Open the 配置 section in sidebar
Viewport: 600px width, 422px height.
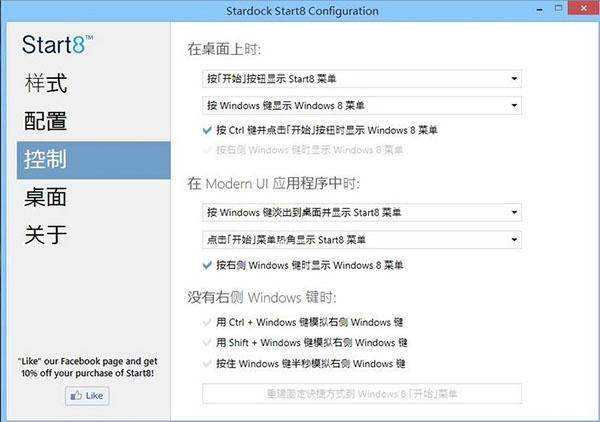pyautogui.click(x=46, y=121)
